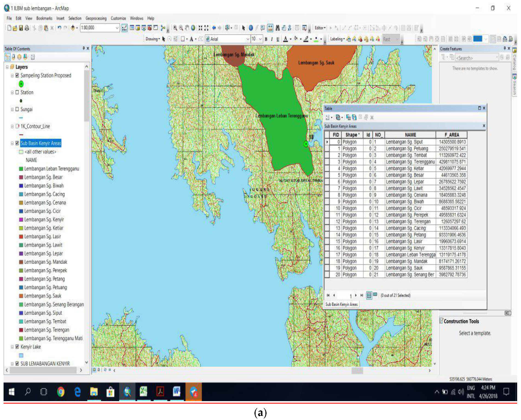Enable the Station layer checkbox

click(x=17, y=92)
